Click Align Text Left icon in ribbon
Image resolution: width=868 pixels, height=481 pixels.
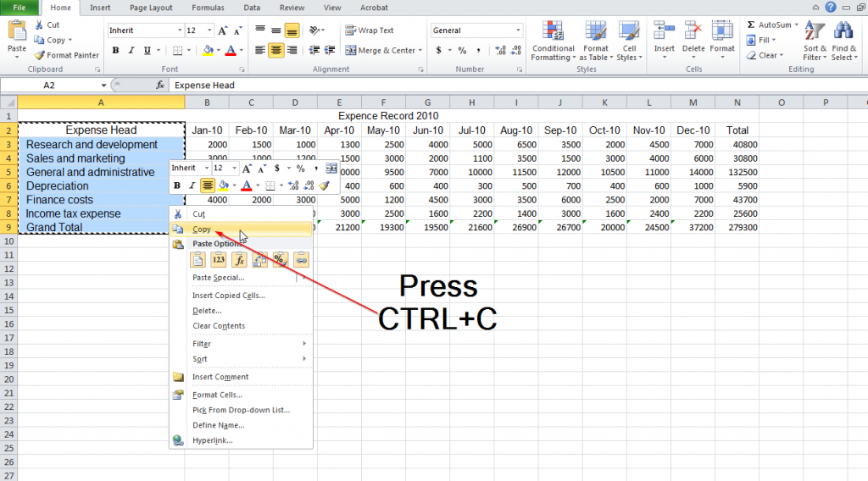click(x=259, y=50)
